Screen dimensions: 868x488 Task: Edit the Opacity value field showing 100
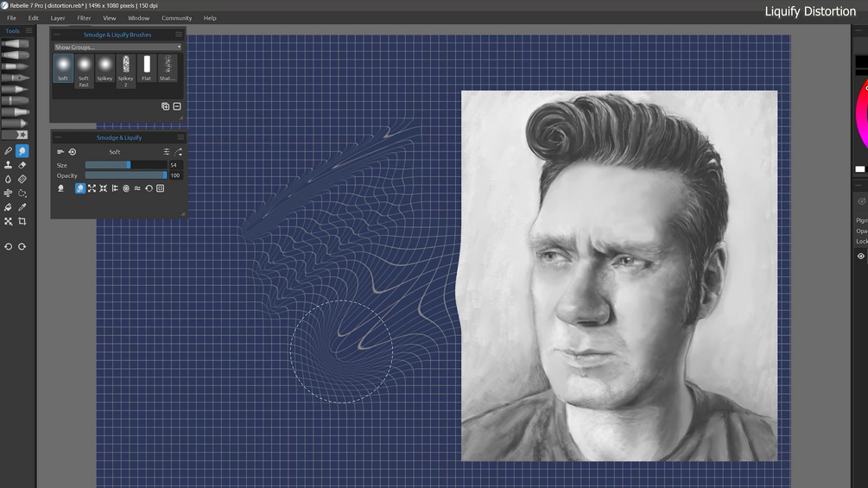(175, 175)
